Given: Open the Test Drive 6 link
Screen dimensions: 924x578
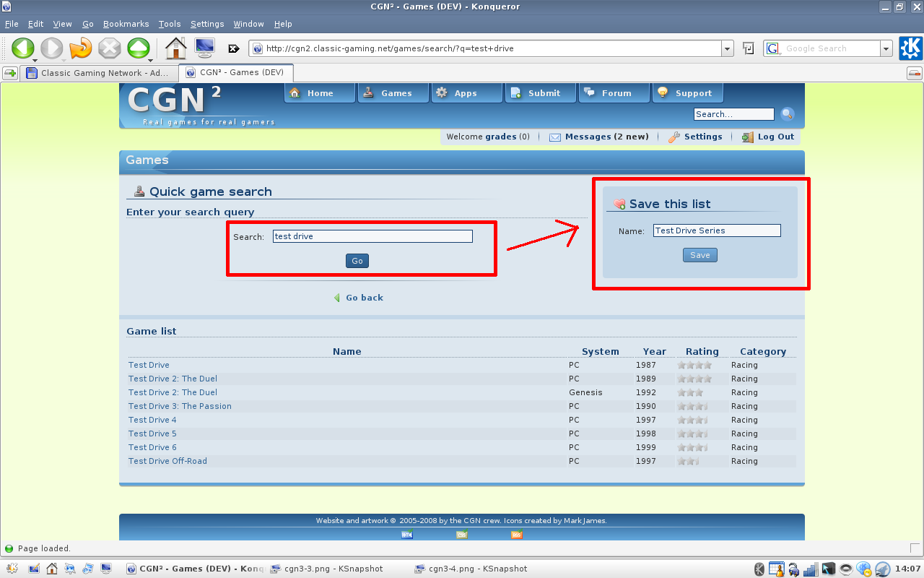Looking at the screenshot, I should [x=152, y=447].
